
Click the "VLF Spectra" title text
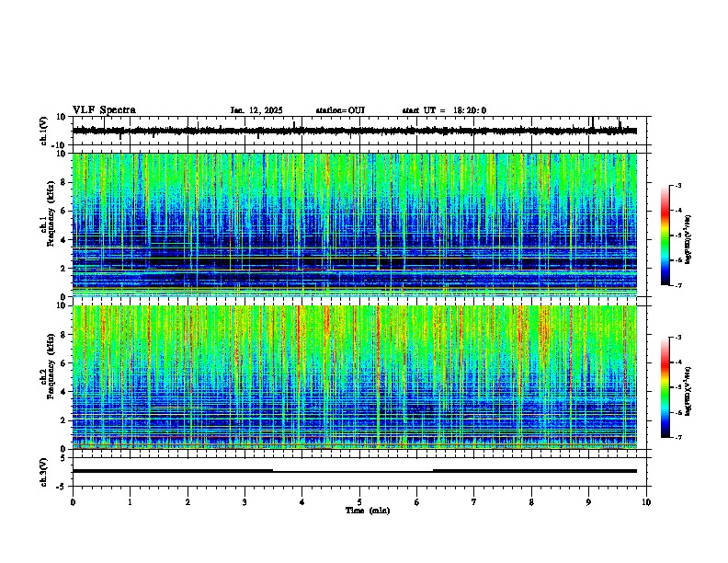104,110
